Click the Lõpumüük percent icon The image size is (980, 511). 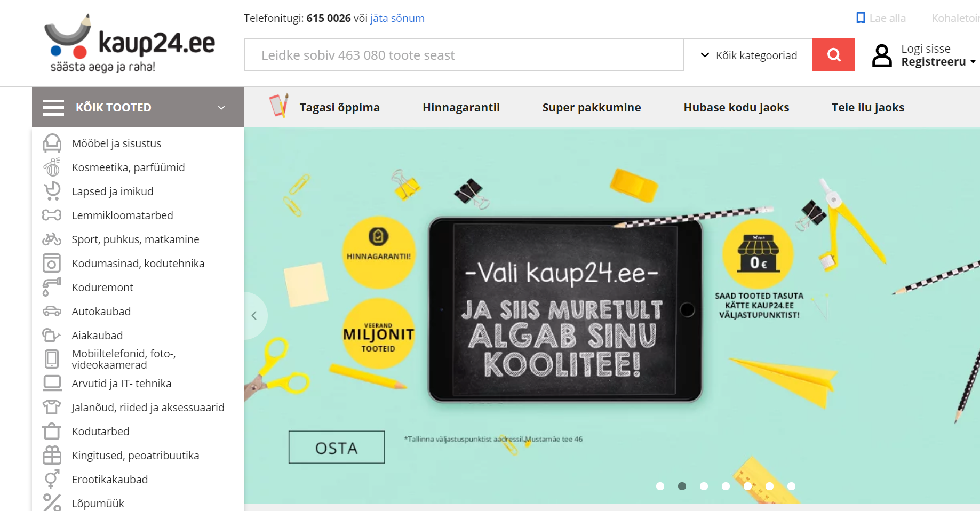(x=52, y=502)
